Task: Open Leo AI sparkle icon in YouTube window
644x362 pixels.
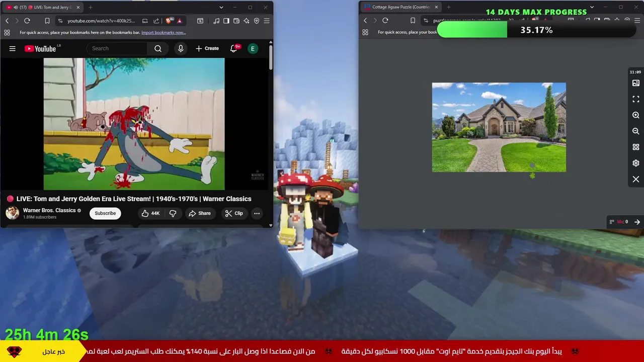Action: click(x=247, y=21)
